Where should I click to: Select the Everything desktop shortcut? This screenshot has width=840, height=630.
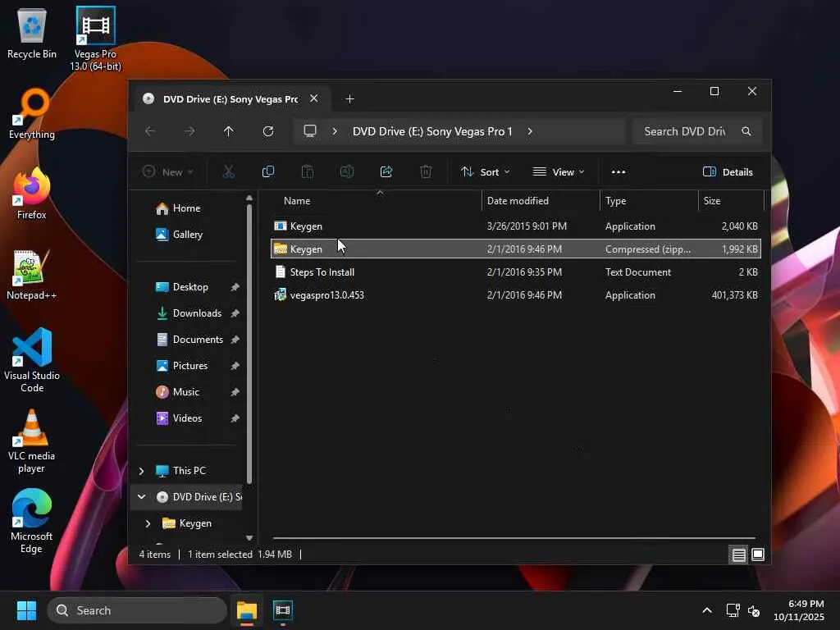coord(32,113)
